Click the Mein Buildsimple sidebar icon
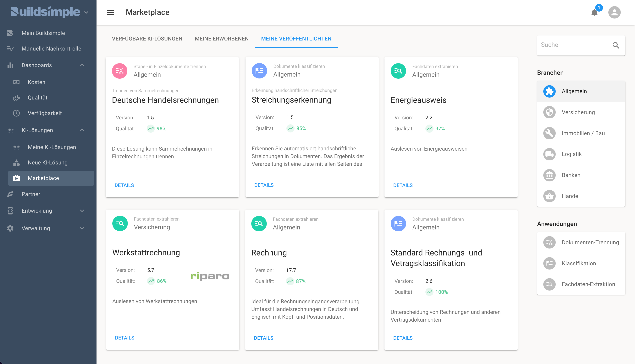This screenshot has height=364, width=635. 10,33
